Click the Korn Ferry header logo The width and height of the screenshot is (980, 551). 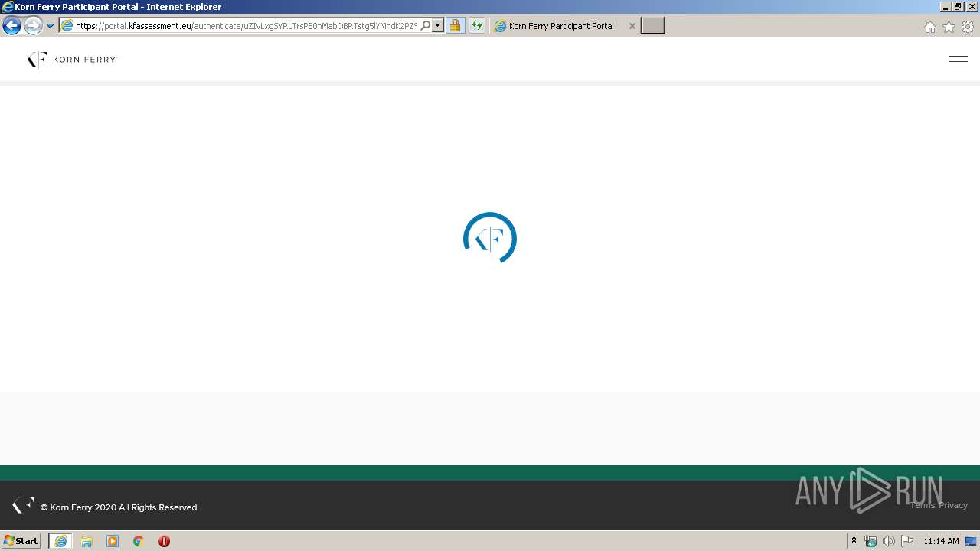click(72, 60)
